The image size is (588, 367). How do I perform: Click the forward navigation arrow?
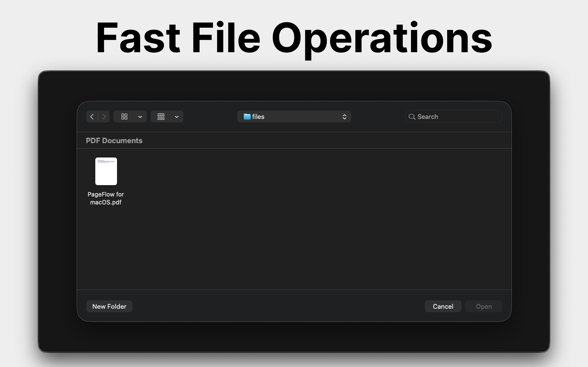[x=104, y=116]
